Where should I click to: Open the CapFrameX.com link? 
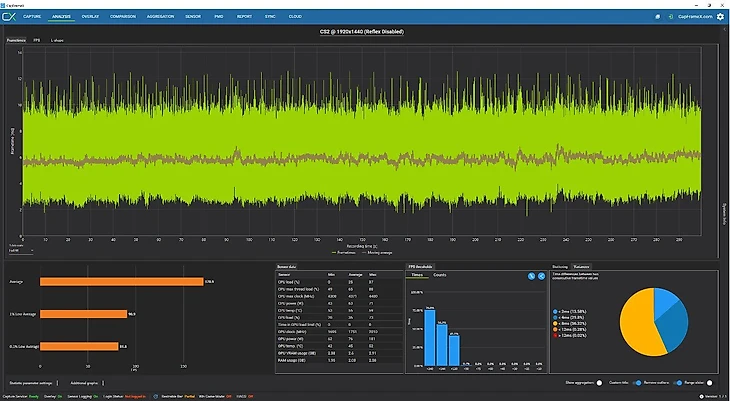coord(696,16)
